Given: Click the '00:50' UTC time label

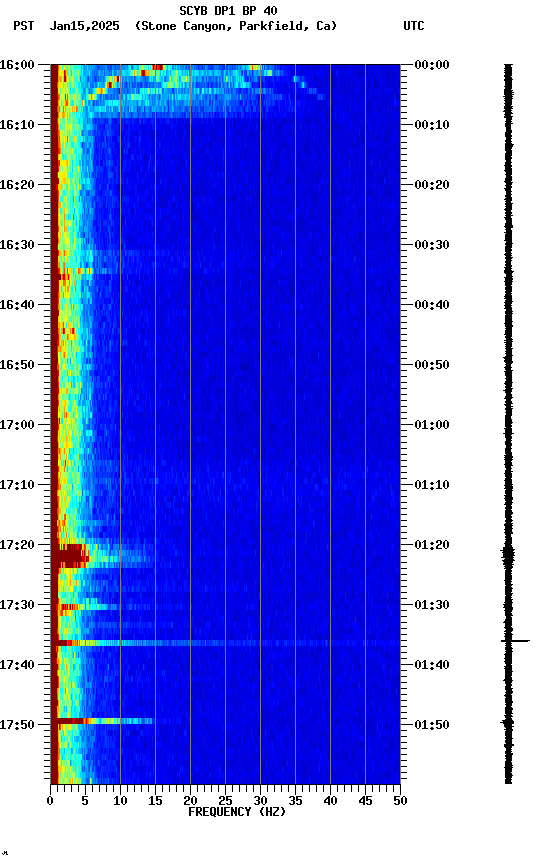Looking at the screenshot, I should (432, 365).
